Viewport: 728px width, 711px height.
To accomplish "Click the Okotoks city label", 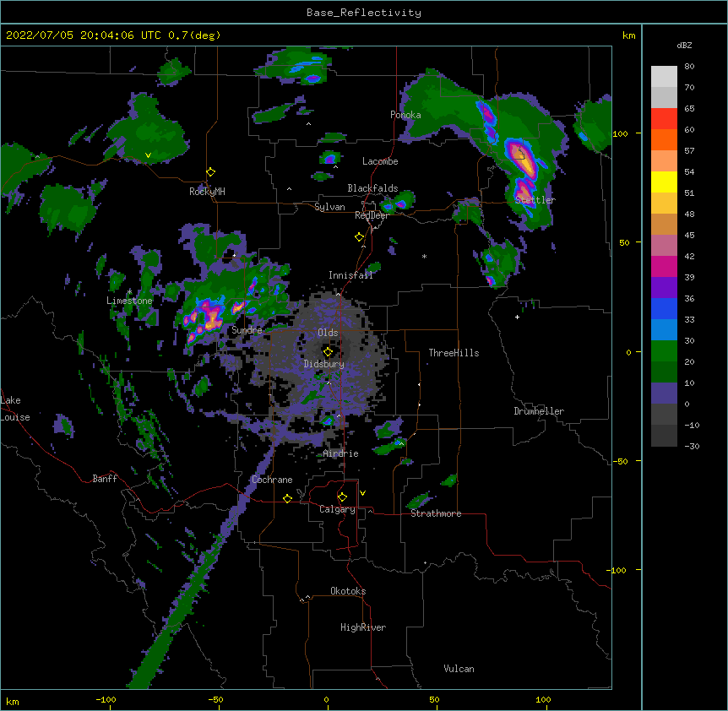I will coord(348,591).
